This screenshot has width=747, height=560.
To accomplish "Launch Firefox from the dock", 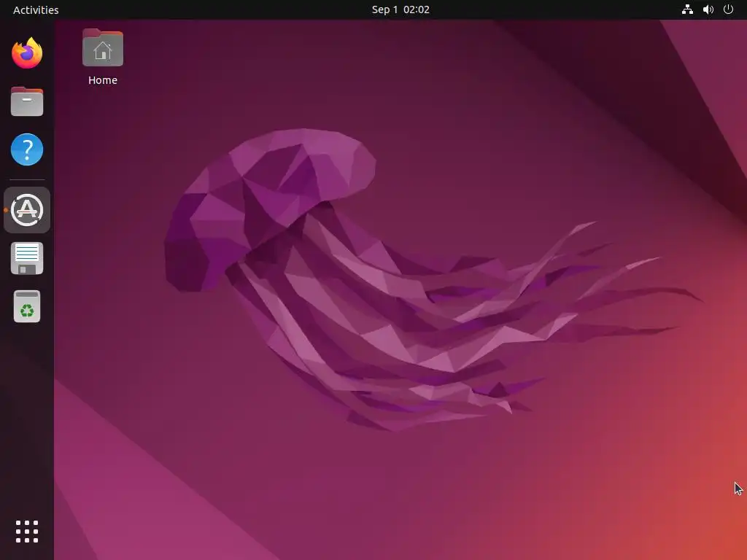I will [27, 53].
